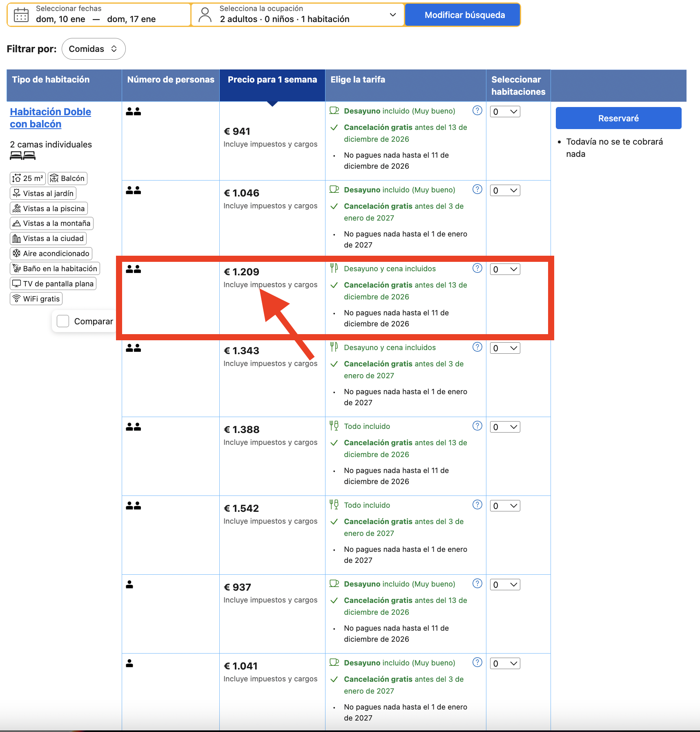Click the Vistas a la piscina icon
The width and height of the screenshot is (700, 732).
pyautogui.click(x=16, y=208)
